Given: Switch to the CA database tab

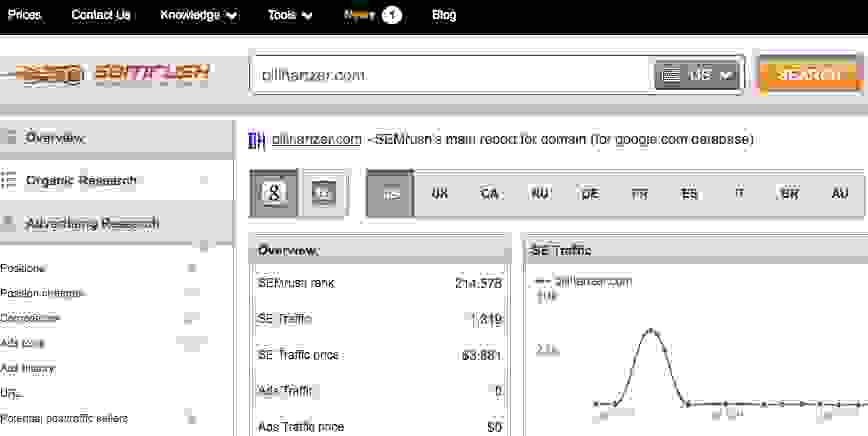Looking at the screenshot, I should [489, 194].
